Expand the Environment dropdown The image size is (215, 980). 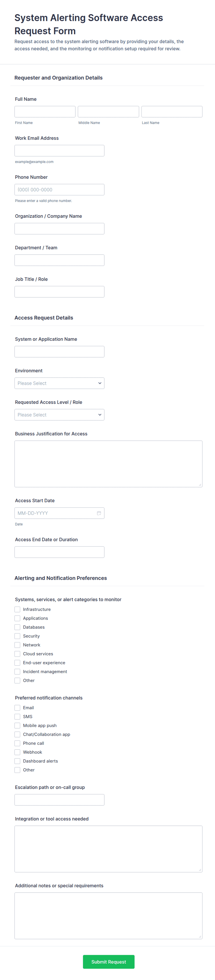coord(59,383)
